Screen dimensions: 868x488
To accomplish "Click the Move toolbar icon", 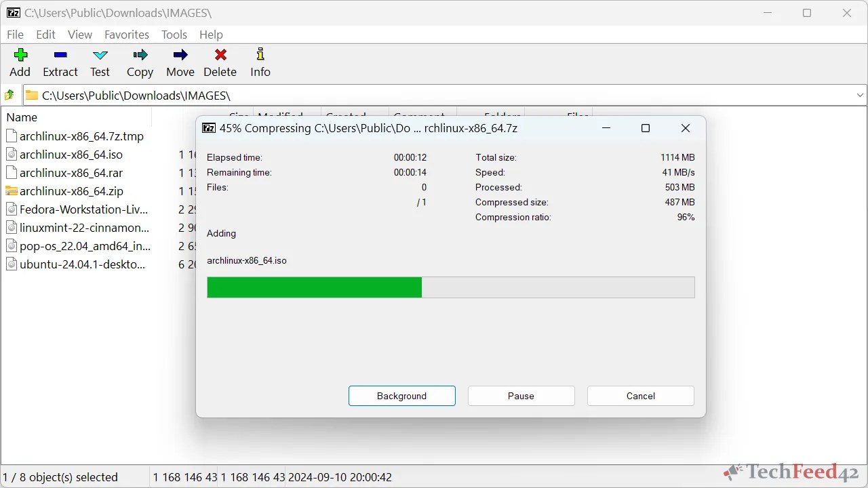I will tap(180, 55).
